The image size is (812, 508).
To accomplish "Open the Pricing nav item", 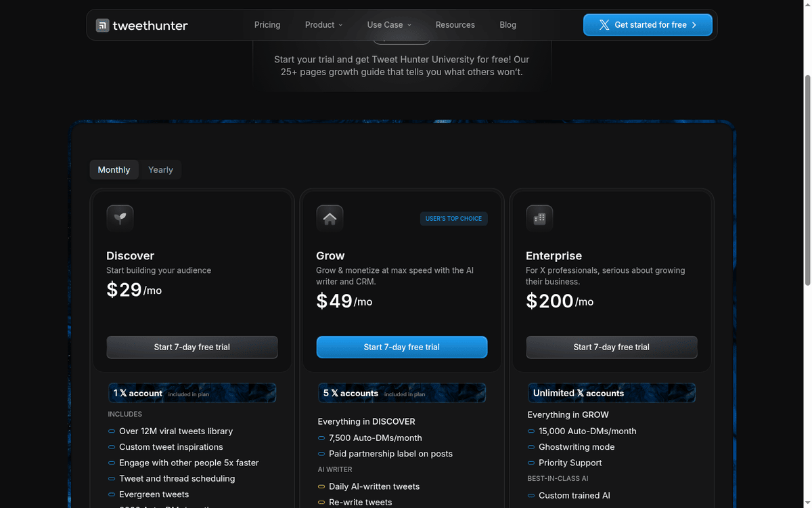I will tap(267, 25).
